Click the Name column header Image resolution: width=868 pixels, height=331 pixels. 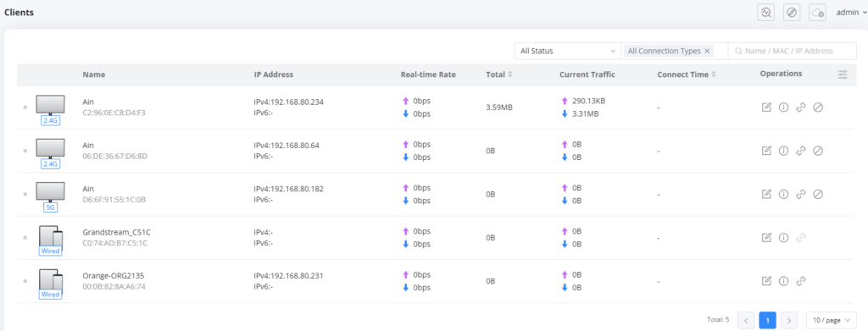click(94, 74)
